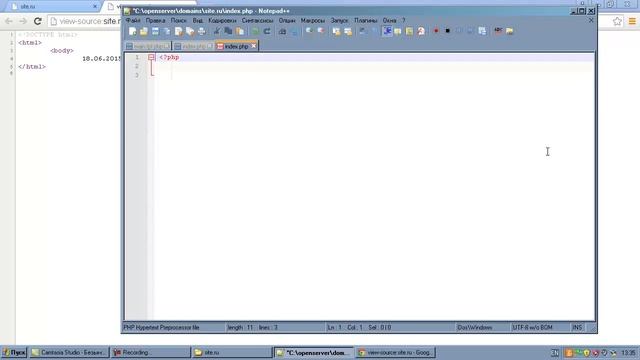This screenshot has height=360, width=640.
Task: Click the Пуск start button
Action: [14, 352]
